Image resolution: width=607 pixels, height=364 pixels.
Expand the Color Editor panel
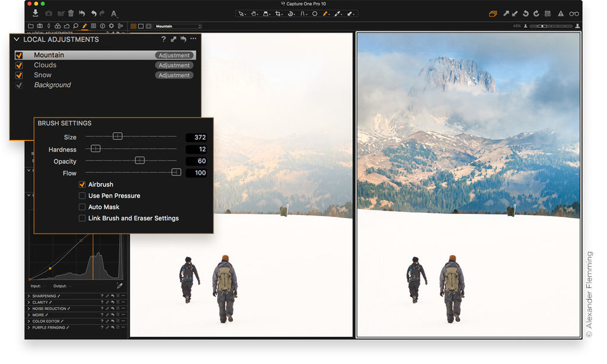[x=28, y=321]
